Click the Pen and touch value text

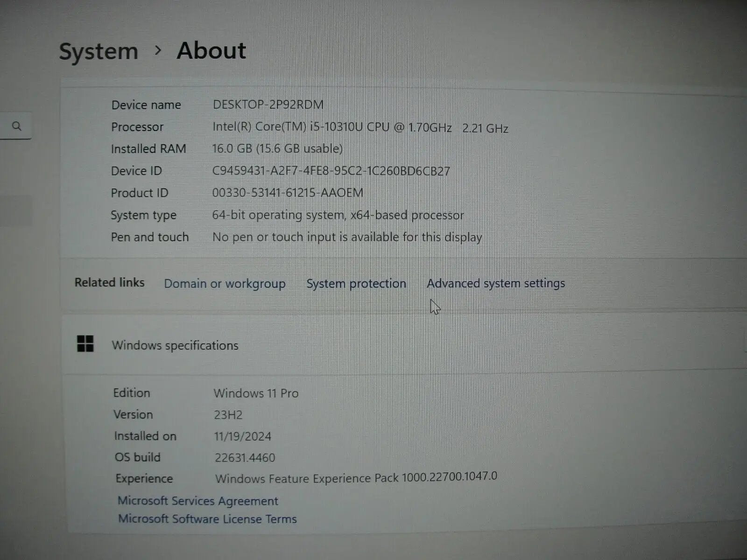point(347,237)
